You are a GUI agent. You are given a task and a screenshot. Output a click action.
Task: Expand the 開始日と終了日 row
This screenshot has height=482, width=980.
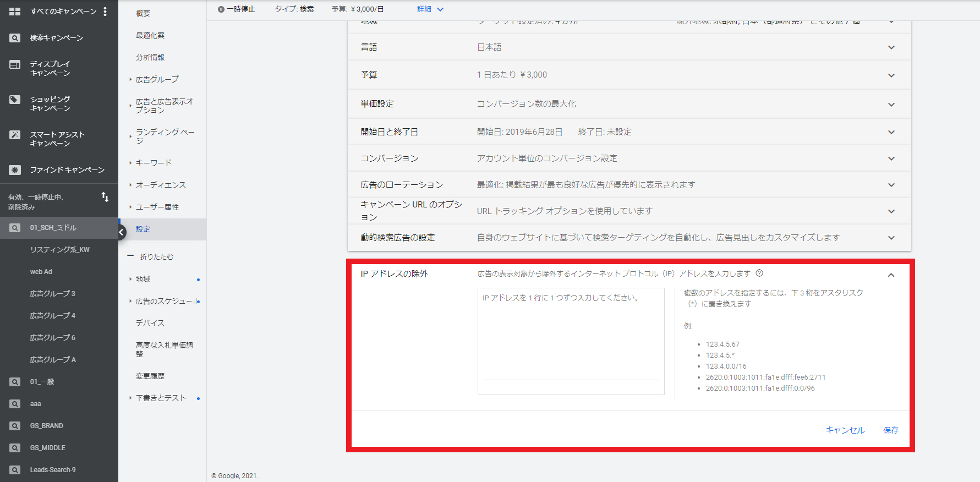(x=629, y=132)
